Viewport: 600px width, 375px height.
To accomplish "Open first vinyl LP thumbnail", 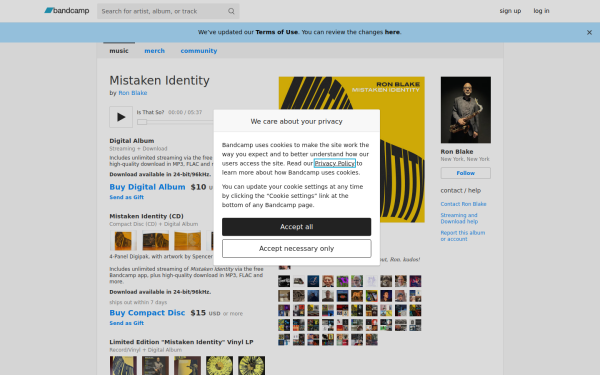I will coord(123,365).
